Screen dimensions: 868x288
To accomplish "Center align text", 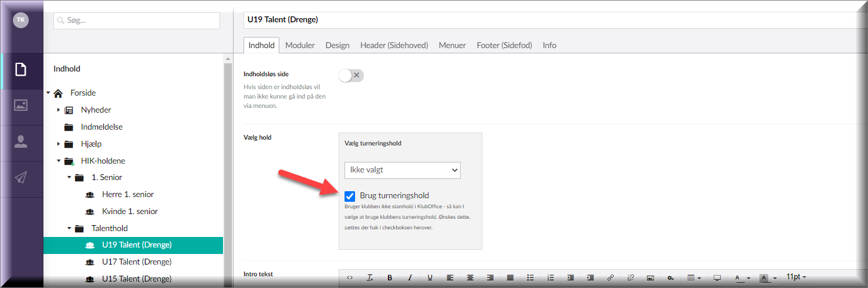I will point(470,277).
